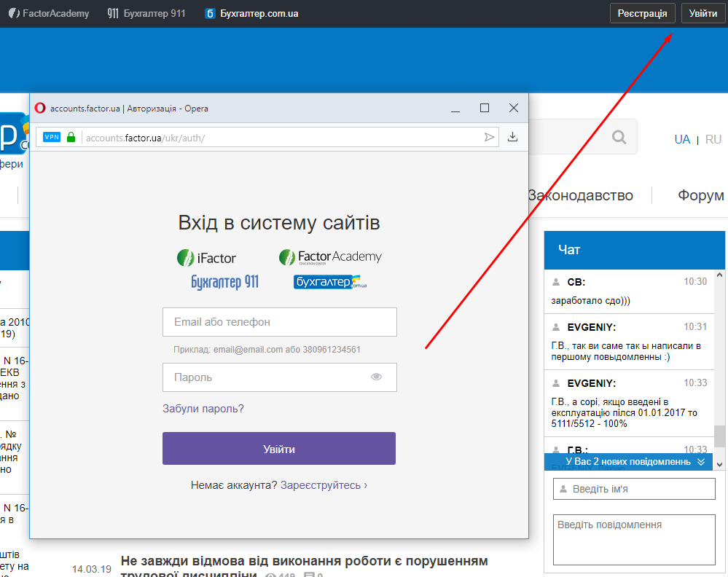This screenshot has width=728, height=577.
Task: Click the Чат panel header
Action: click(634, 250)
